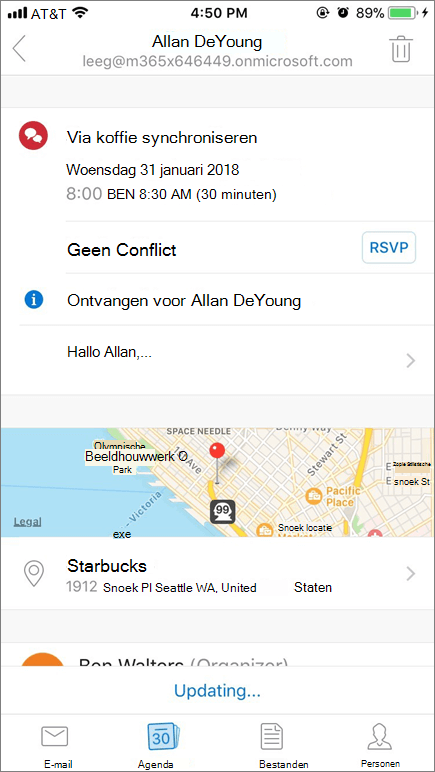Tap the location pin icon beside Starbucks
Image resolution: width=435 pixels, height=772 pixels.
pyautogui.click(x=34, y=574)
